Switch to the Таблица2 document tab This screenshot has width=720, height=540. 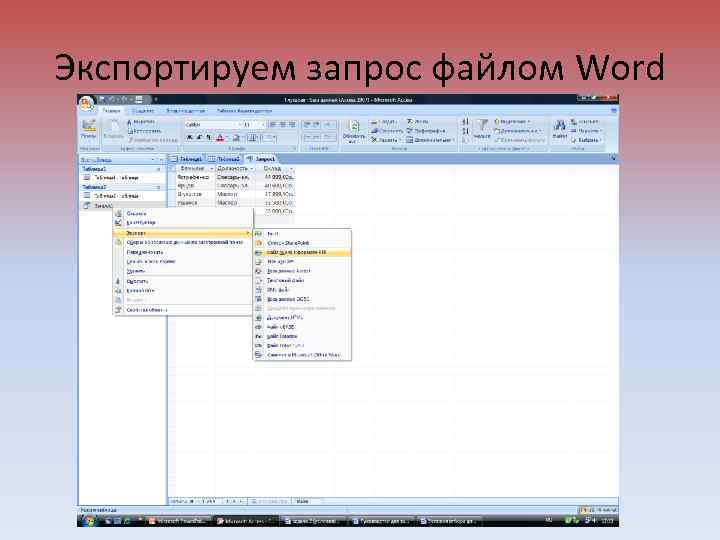coord(224,159)
